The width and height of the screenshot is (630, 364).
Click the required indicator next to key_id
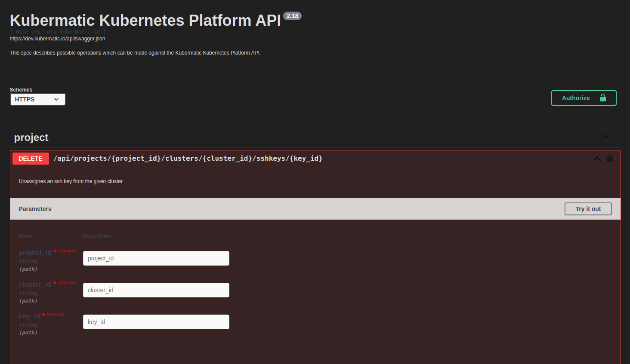click(44, 314)
